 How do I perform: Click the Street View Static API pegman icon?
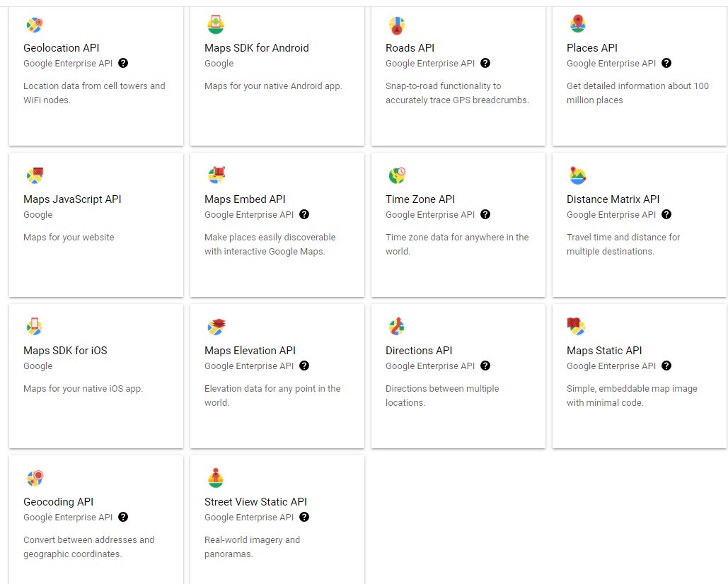[215, 478]
